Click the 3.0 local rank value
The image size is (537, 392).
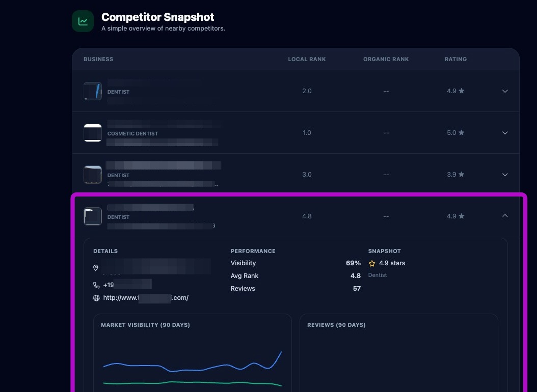tap(307, 175)
